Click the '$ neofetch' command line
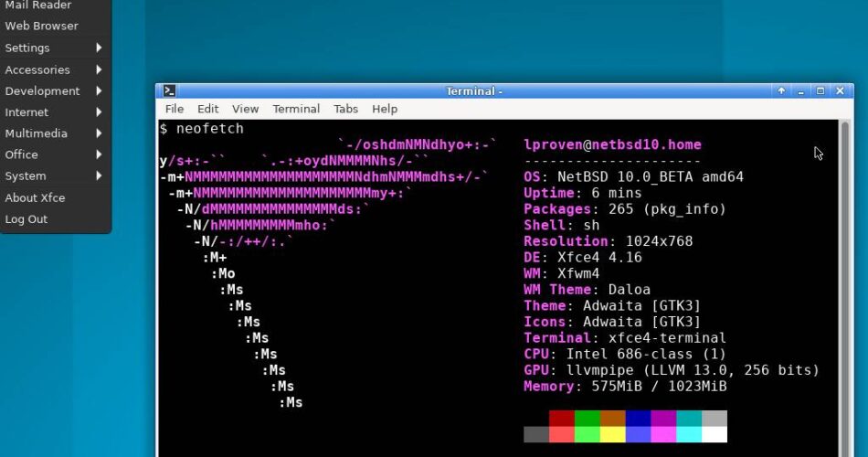Image resolution: width=868 pixels, height=457 pixels. tap(202, 129)
